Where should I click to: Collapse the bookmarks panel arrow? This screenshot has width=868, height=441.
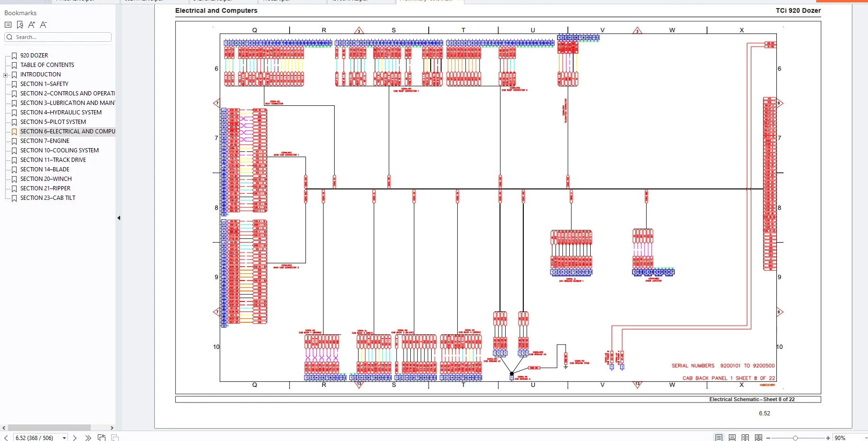tap(119, 218)
